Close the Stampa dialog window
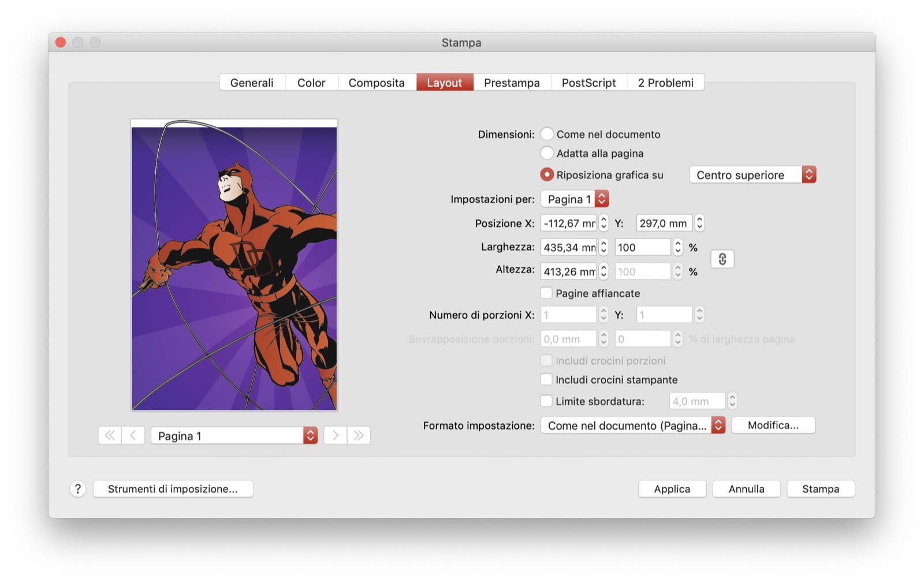 coord(61,42)
